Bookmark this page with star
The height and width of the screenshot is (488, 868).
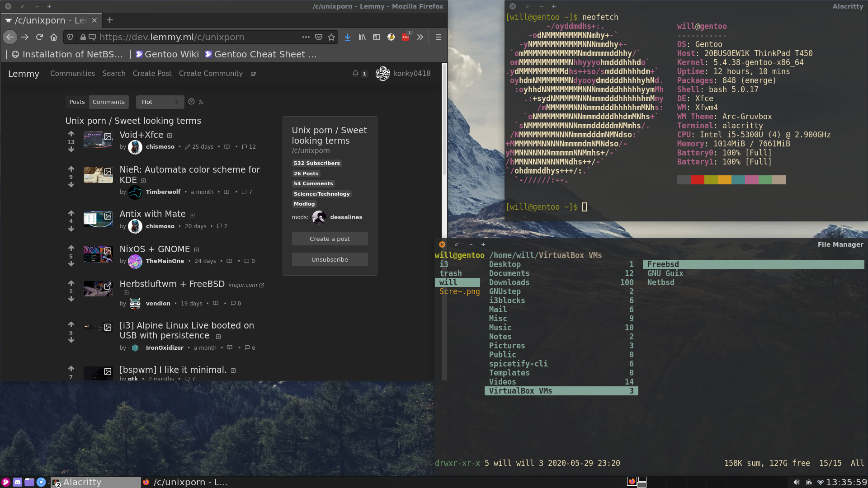point(331,37)
